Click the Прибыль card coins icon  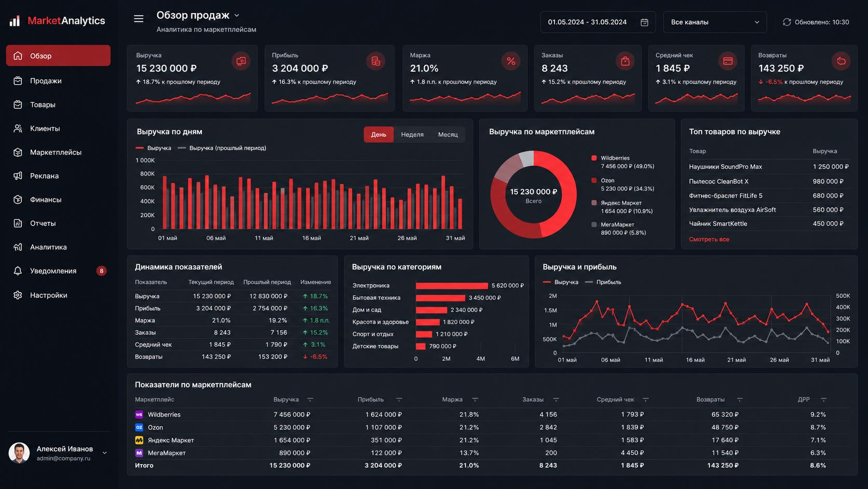coord(376,61)
